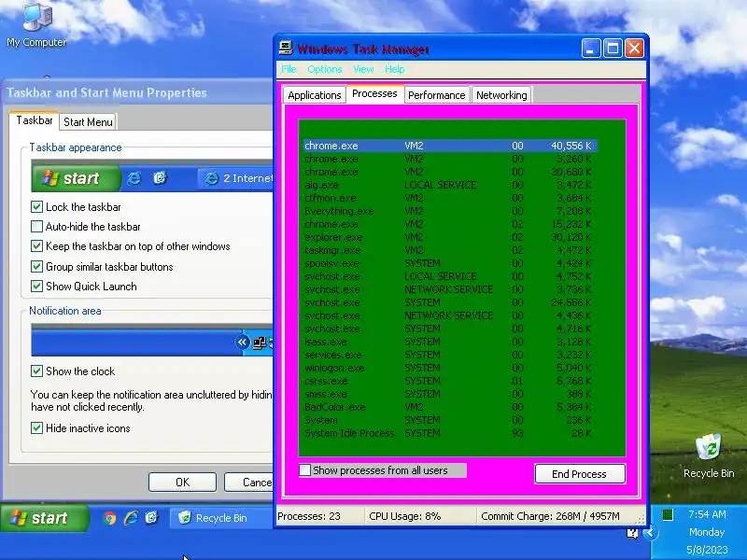Image resolution: width=747 pixels, height=560 pixels.
Task: Click the End Process button
Action: [x=579, y=474]
